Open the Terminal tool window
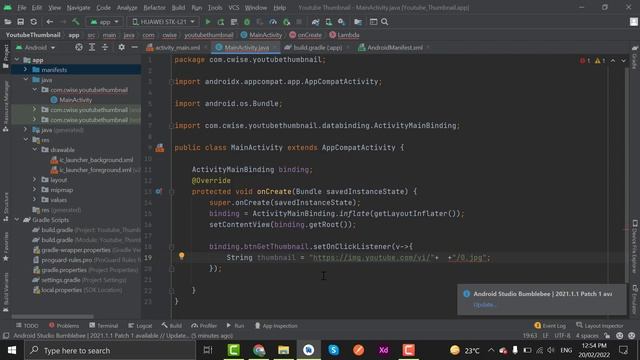The image size is (640, 360). [103, 326]
